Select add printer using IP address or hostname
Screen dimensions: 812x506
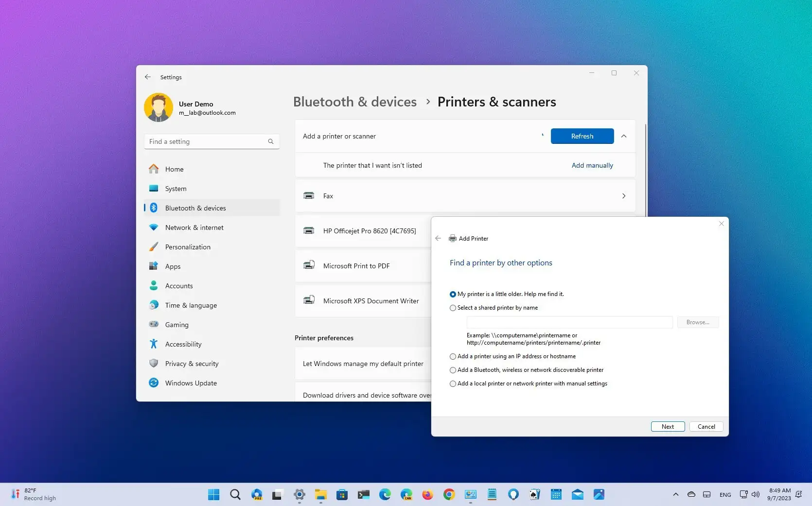513,356
